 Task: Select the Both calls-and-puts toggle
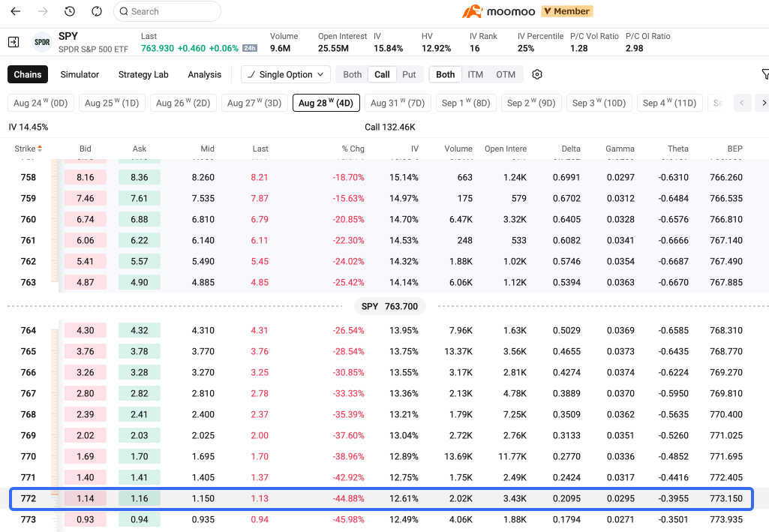(x=352, y=74)
